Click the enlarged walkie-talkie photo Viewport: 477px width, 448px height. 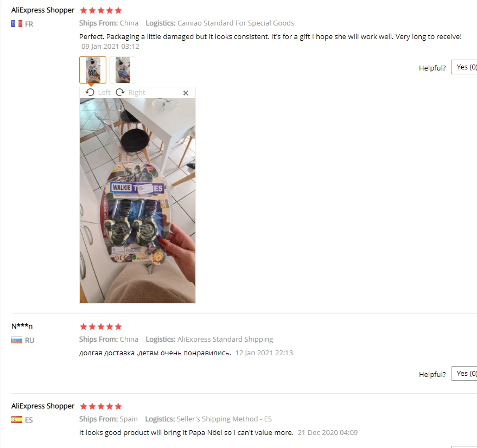click(x=137, y=201)
